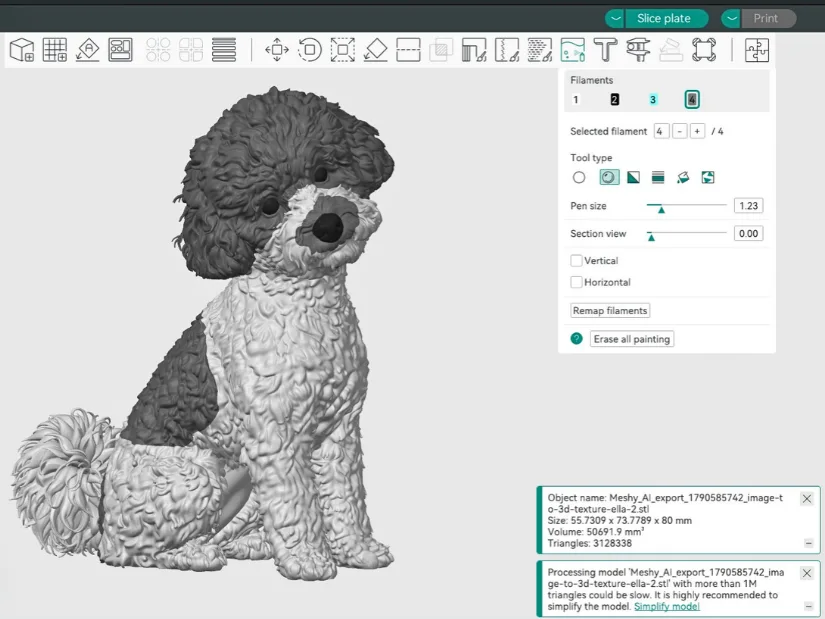Select the Height range tool type
This screenshot has height=619, width=825.
coord(658,177)
